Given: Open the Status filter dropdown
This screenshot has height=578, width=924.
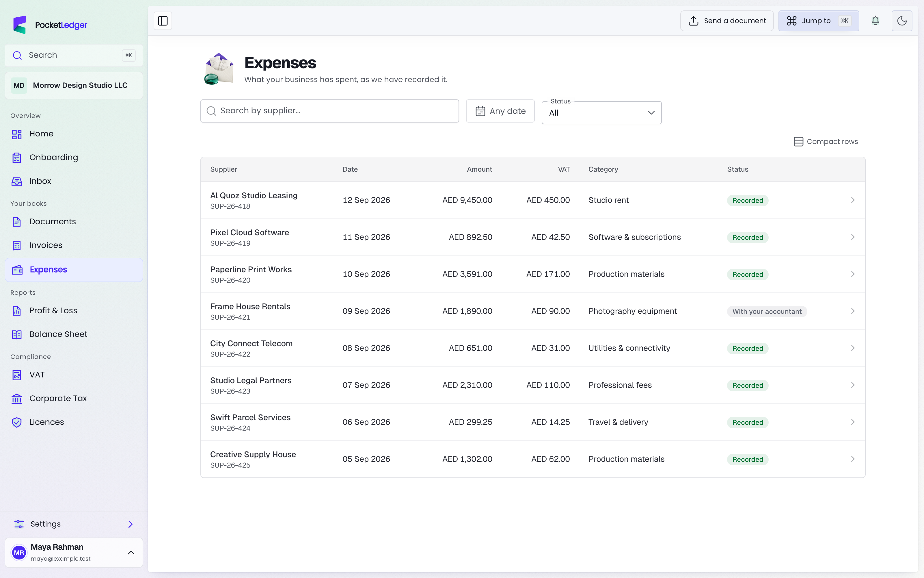Looking at the screenshot, I should pyautogui.click(x=601, y=113).
